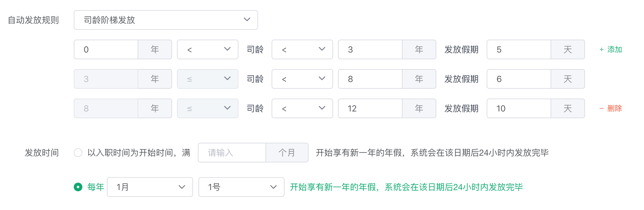Click first row vacation days field 5
The height and width of the screenshot is (210, 644).
519,49
